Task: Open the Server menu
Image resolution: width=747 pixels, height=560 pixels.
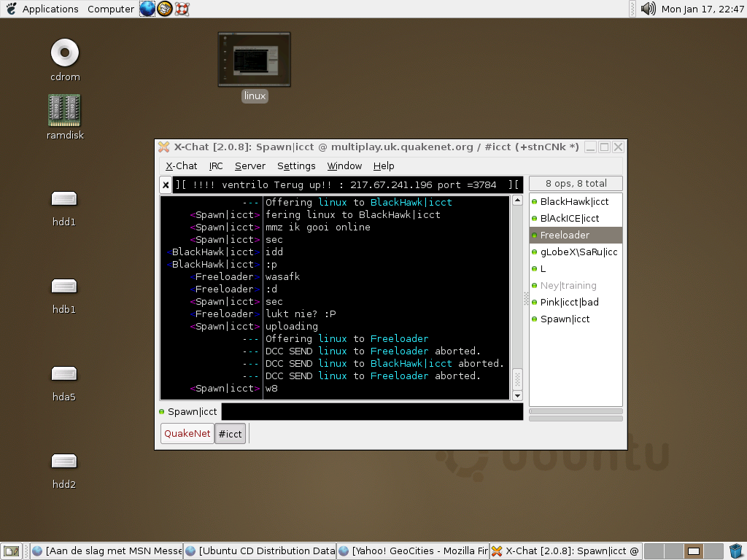Action: [x=250, y=166]
